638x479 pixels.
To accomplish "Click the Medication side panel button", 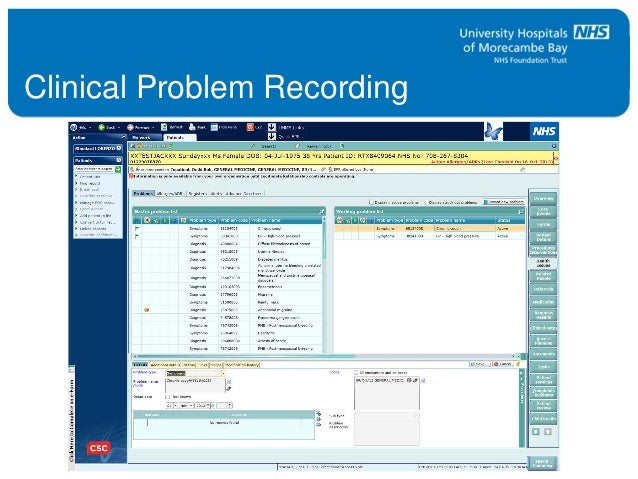I will tap(543, 302).
